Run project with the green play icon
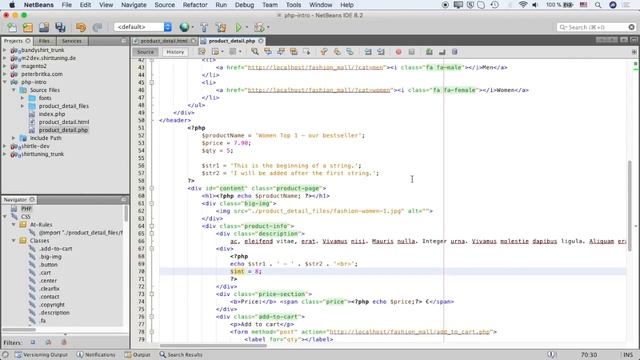640x360 pixels. point(238,27)
